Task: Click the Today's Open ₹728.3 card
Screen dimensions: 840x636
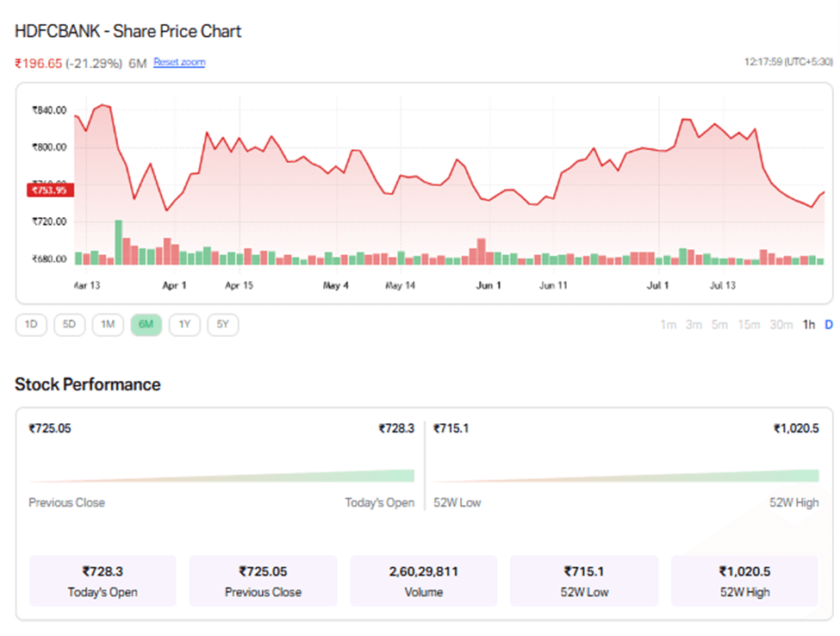Action: point(103,581)
